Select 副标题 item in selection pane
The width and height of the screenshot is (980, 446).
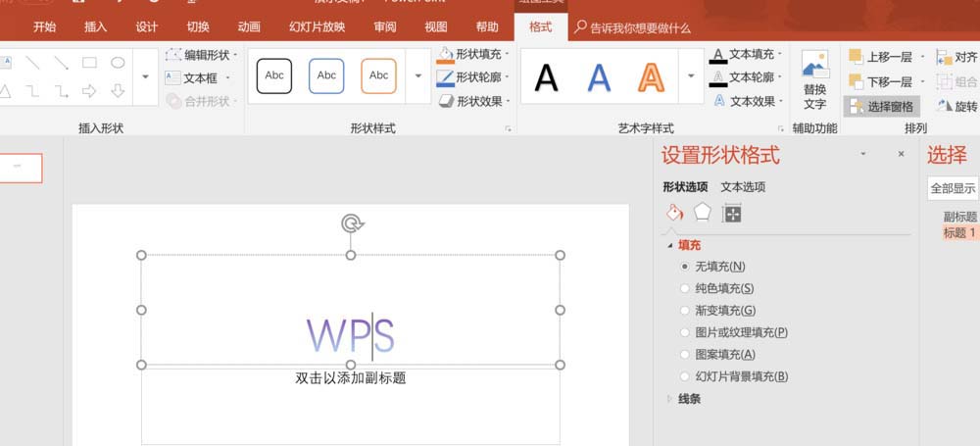pos(960,217)
